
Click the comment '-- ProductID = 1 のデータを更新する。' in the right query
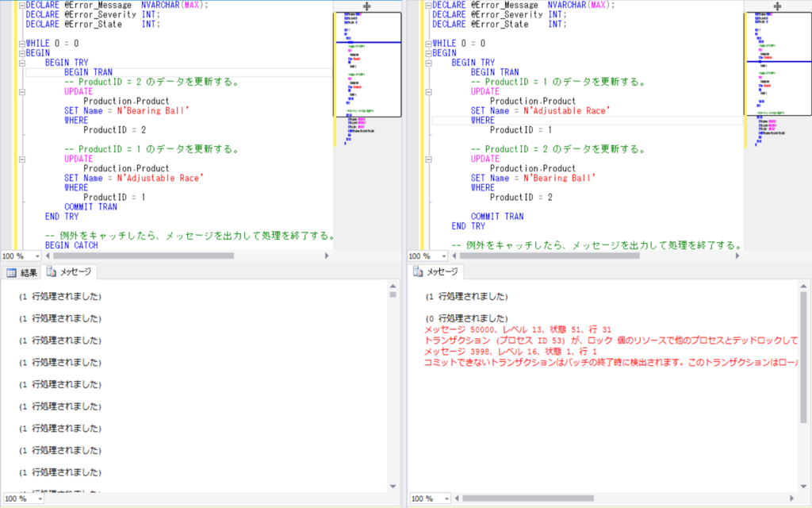pyautogui.click(x=558, y=82)
